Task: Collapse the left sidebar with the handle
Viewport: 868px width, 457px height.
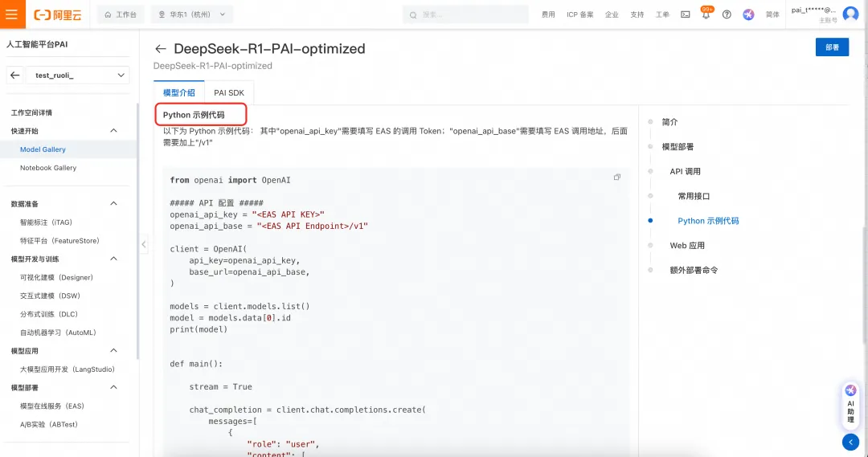Action: 143,243
